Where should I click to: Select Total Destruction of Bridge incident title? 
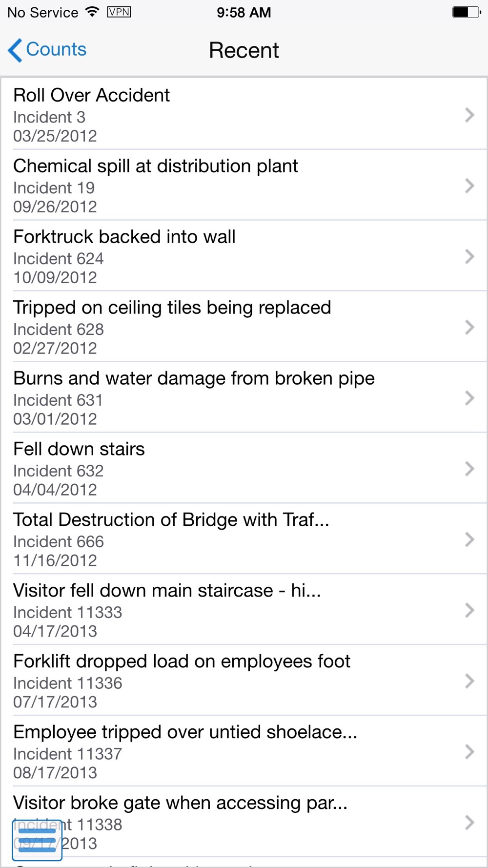tap(171, 520)
